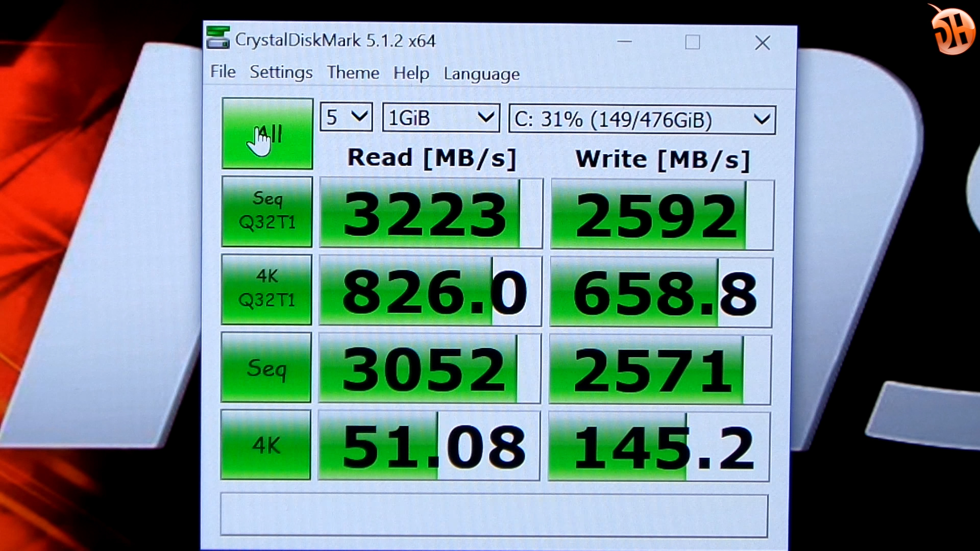
Task: Click the Seq Q32T1 read result 3223
Action: tap(431, 213)
